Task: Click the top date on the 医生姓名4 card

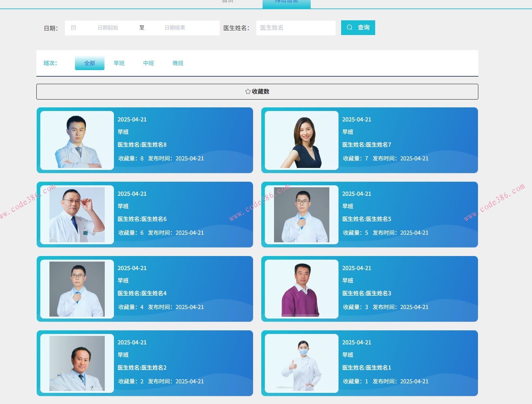Action: tap(132, 268)
